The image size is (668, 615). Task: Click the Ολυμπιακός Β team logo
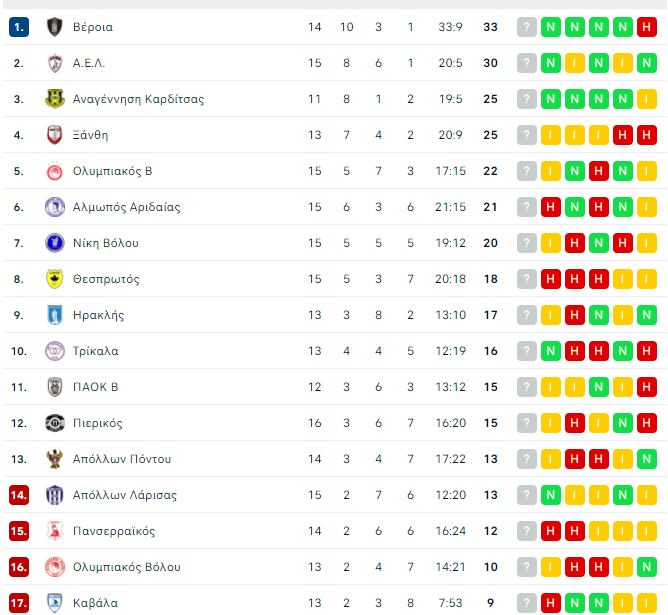pyautogui.click(x=55, y=171)
